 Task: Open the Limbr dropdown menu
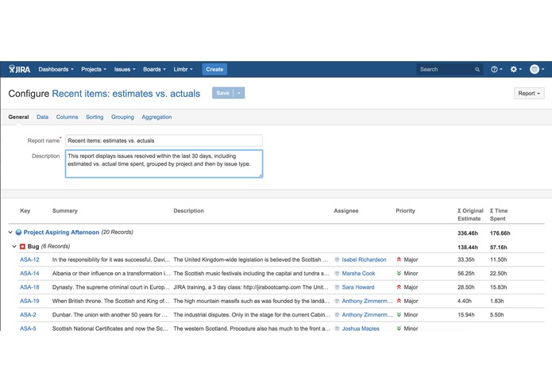(x=183, y=69)
